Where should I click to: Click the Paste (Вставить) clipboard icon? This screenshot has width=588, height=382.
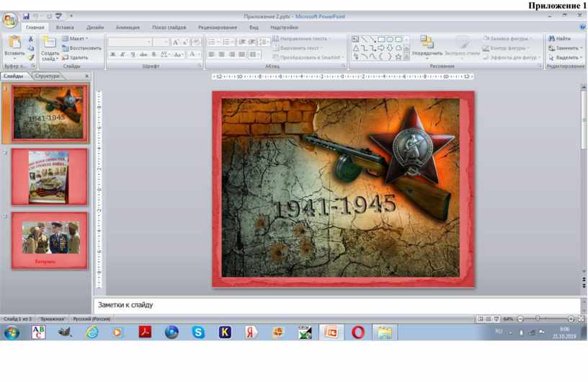(14, 43)
